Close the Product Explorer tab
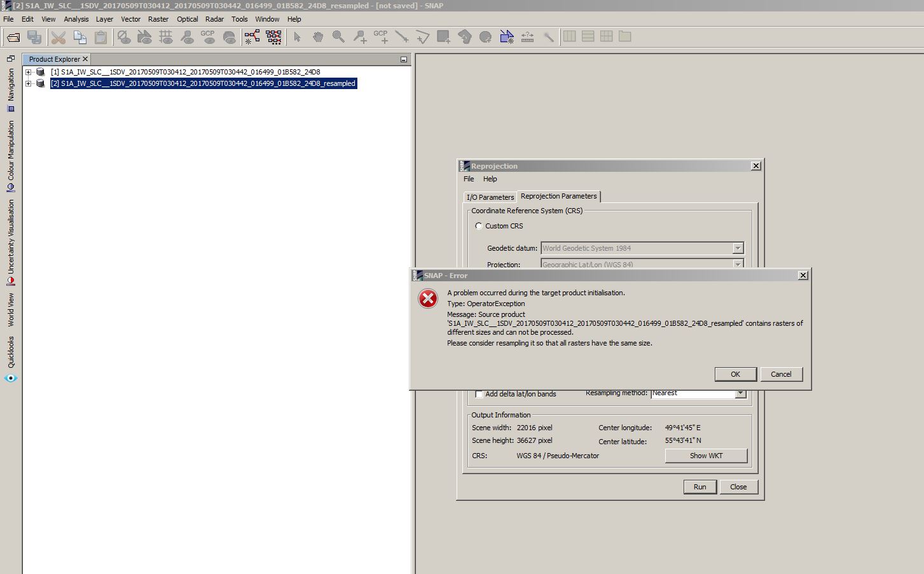This screenshot has height=574, width=924. coord(85,59)
